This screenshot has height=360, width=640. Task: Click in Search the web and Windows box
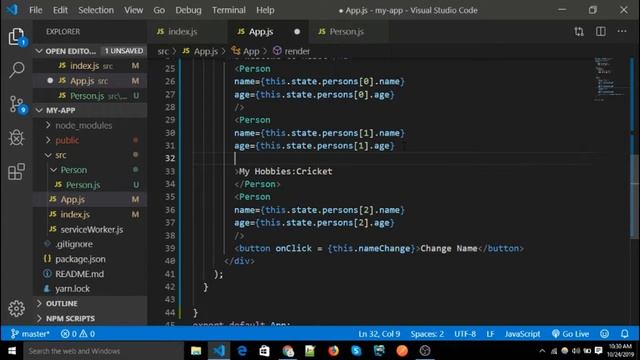[x=104, y=351]
